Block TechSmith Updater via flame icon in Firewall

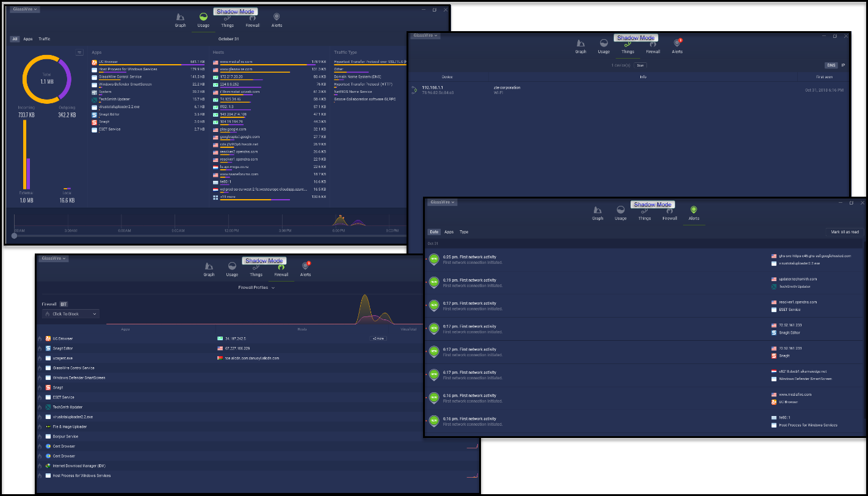coord(40,407)
